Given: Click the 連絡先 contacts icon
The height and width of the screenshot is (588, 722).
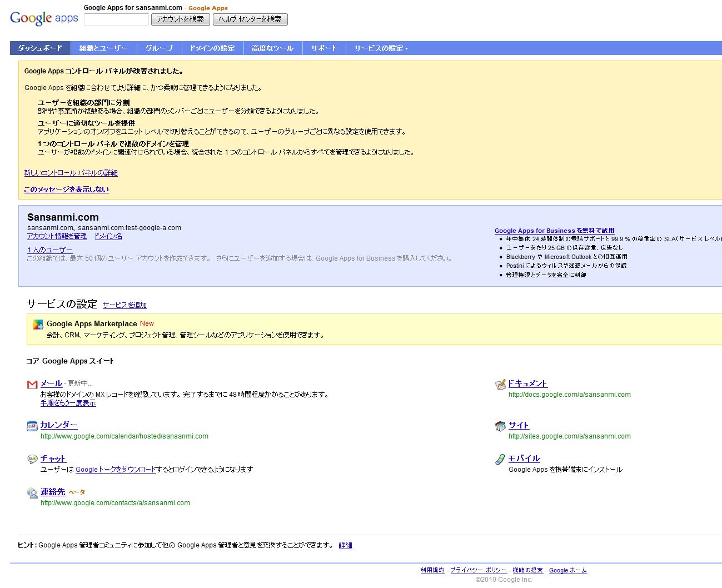Looking at the screenshot, I should [x=32, y=492].
